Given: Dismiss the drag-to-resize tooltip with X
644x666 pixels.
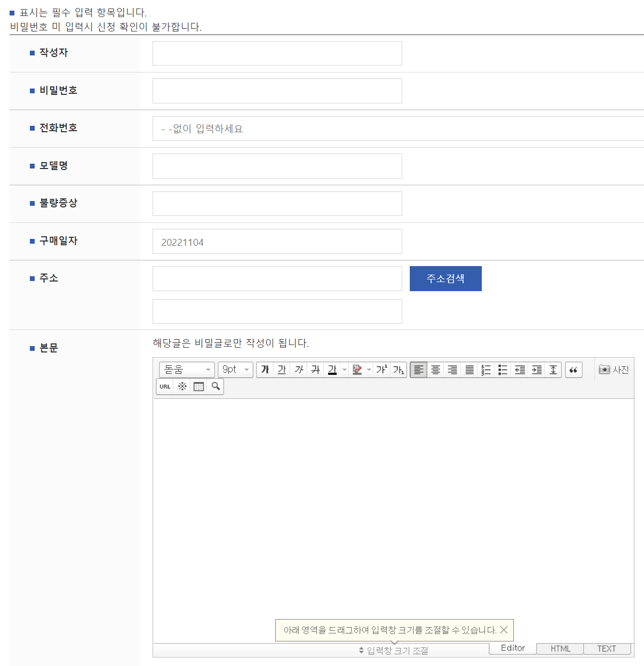Looking at the screenshot, I should [504, 630].
